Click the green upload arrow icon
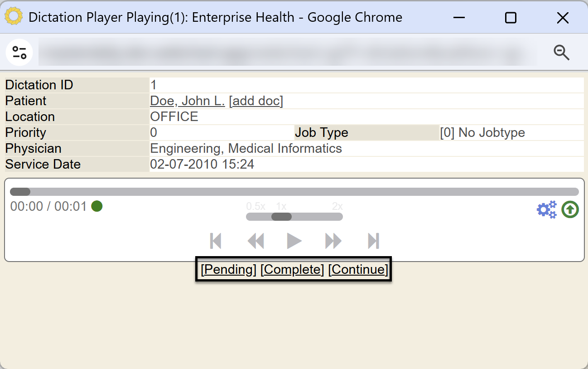Image resolution: width=588 pixels, height=369 pixels. [570, 209]
